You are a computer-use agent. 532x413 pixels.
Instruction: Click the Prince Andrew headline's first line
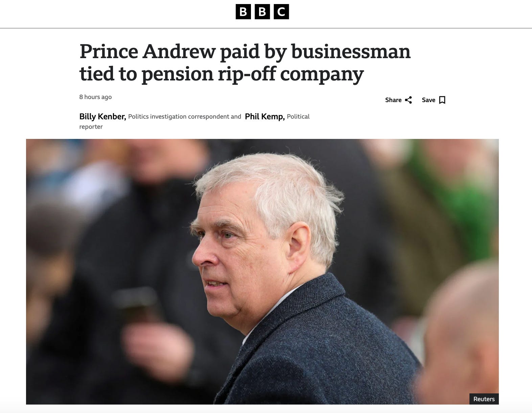click(x=245, y=51)
